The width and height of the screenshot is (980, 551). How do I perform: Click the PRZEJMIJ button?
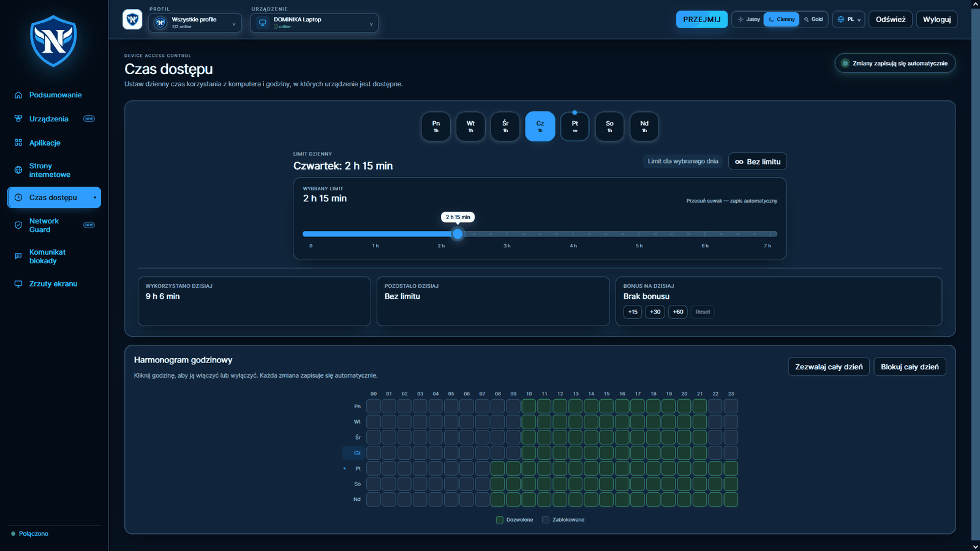[x=702, y=20]
